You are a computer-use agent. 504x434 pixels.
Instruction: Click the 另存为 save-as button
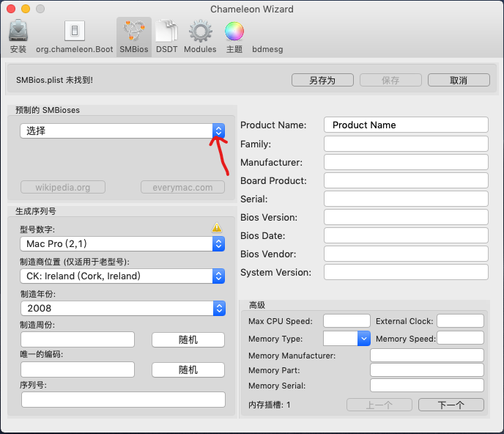(x=322, y=80)
